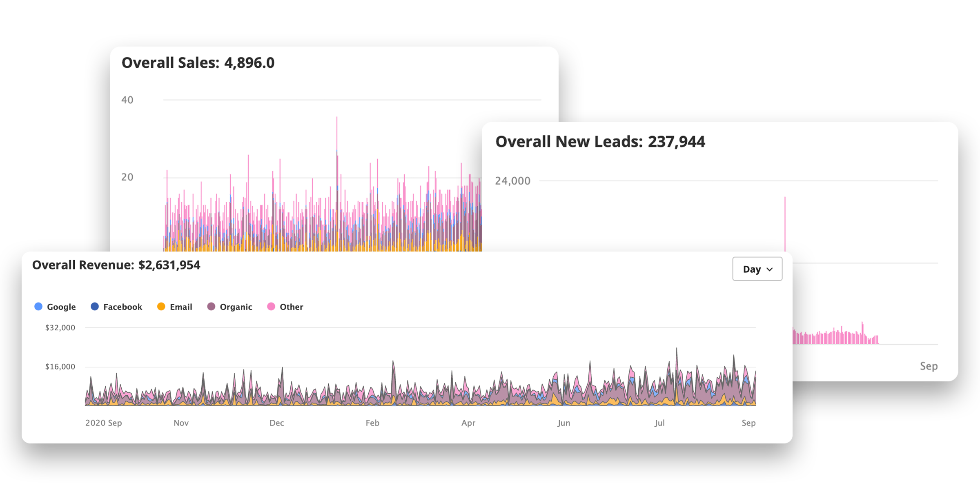
Task: Click the Feb label on revenue axis
Action: (372, 423)
